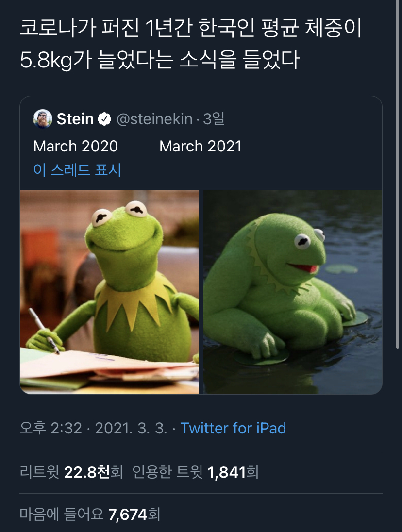The image size is (402, 532).
Task: Open the Twitter for iPad source link
Action: (233, 428)
